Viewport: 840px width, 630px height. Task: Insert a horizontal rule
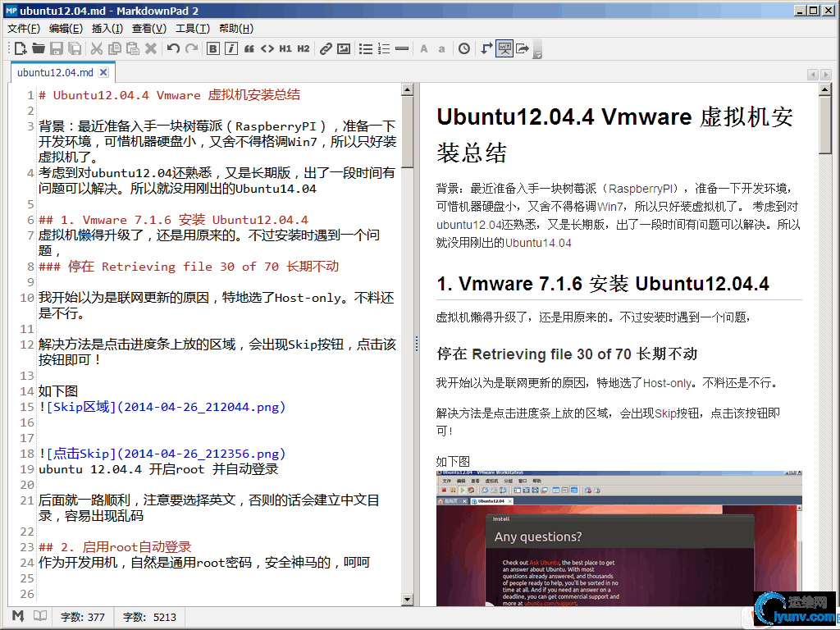(402, 48)
